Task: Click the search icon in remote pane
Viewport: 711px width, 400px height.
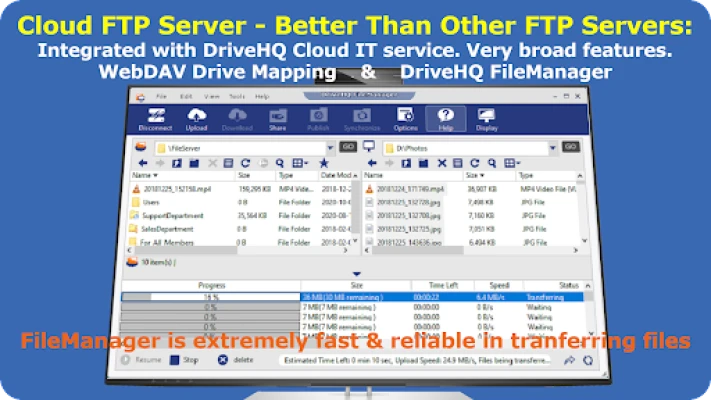Action: [x=280, y=163]
